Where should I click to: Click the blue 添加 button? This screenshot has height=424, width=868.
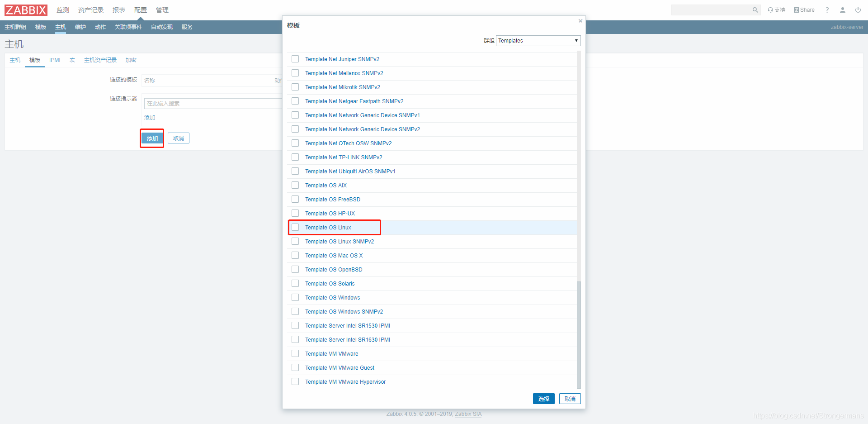pos(152,138)
